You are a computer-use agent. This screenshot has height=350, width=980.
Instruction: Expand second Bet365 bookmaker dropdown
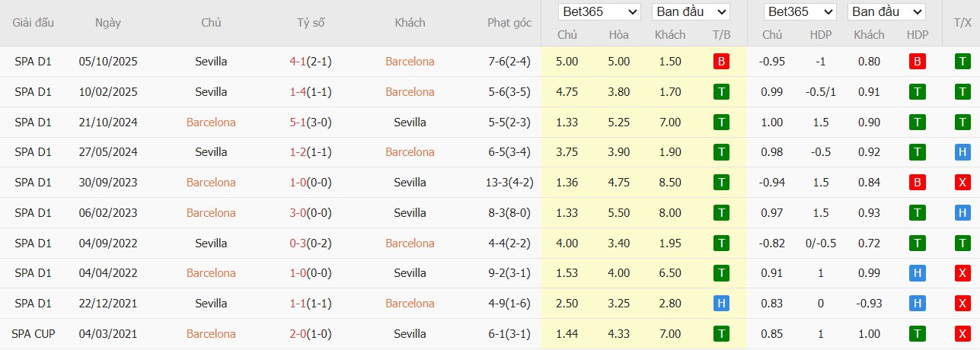(x=801, y=12)
